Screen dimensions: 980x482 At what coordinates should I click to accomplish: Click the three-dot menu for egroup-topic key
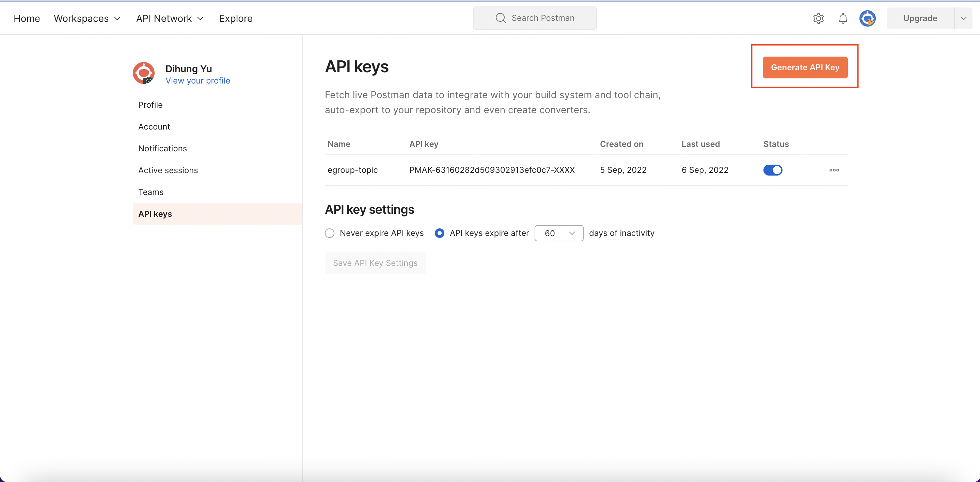(x=834, y=170)
